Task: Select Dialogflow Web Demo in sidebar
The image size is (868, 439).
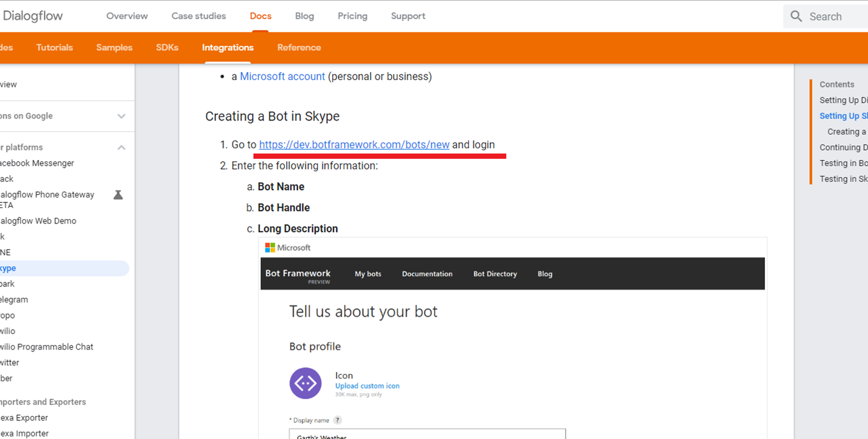Action: pyautogui.click(x=38, y=221)
